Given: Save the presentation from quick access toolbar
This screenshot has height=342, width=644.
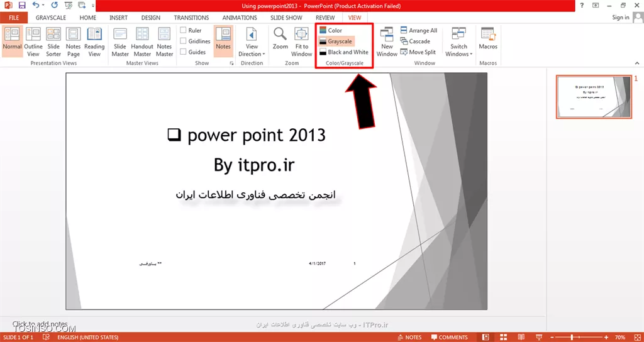Looking at the screenshot, I should click(x=22, y=6).
